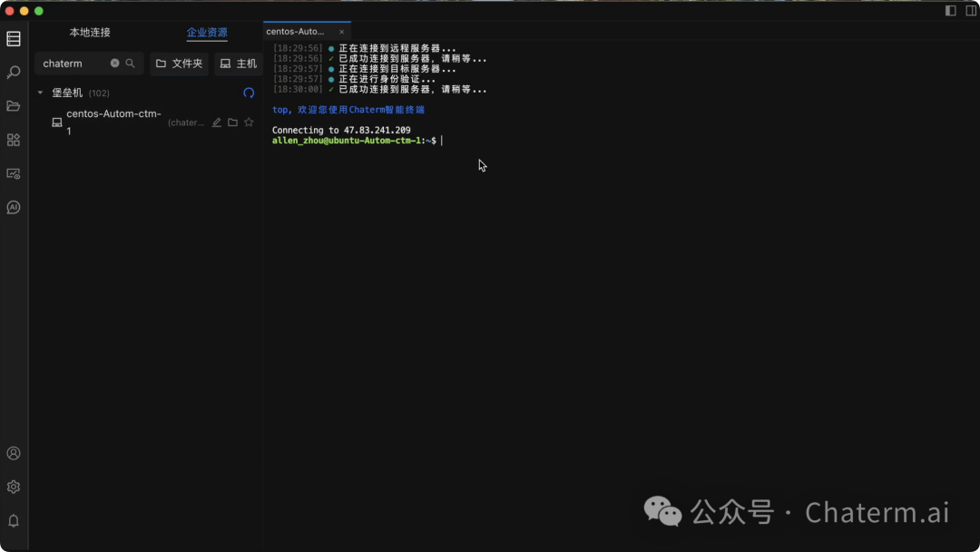980x552 pixels.
Task: Activate the search icon in the left sidebar
Action: tap(13, 72)
